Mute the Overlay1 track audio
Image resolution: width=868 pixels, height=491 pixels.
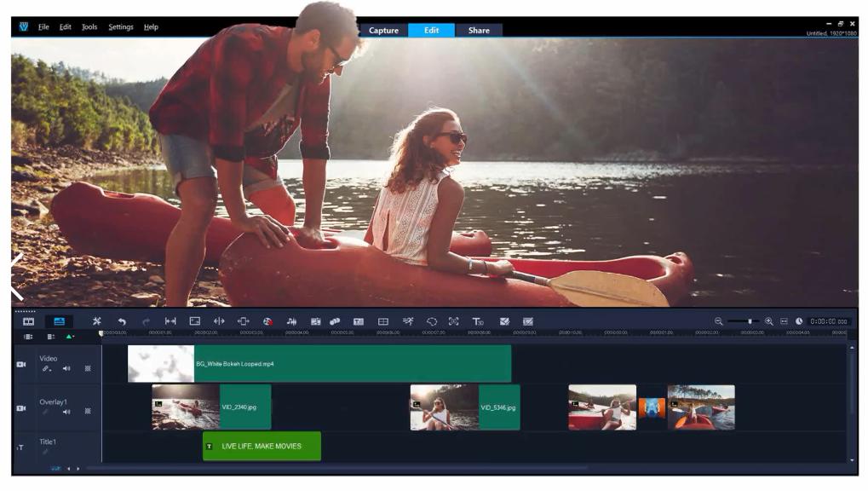click(66, 413)
